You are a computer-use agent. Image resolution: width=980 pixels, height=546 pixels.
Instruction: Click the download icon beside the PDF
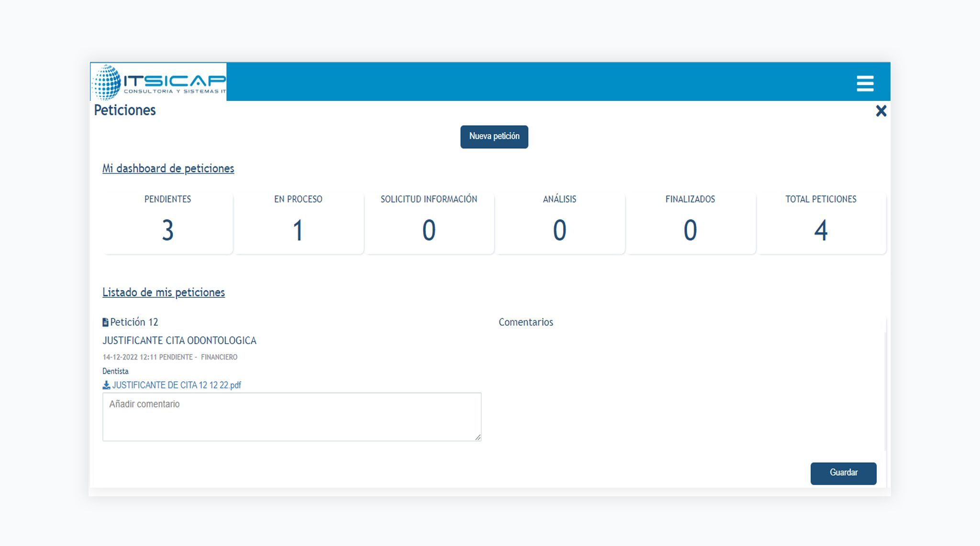click(x=106, y=385)
